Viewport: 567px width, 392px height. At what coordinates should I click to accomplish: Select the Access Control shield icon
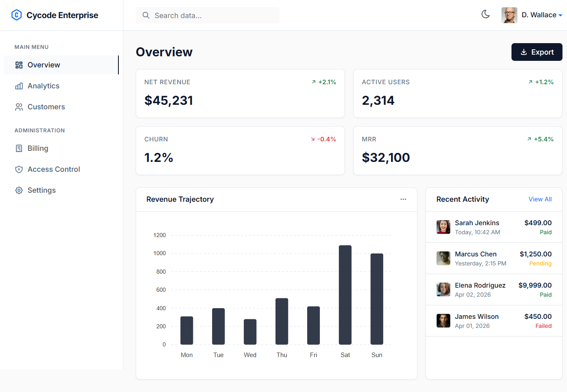[x=19, y=169]
